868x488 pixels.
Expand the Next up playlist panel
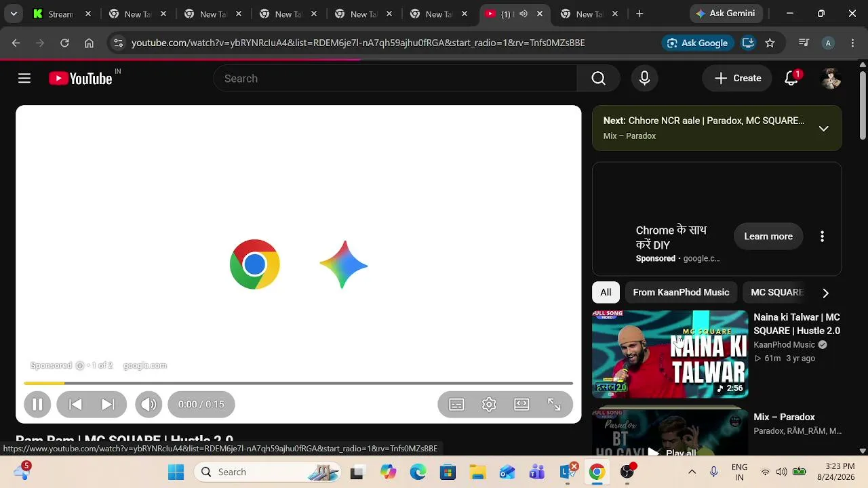point(823,128)
